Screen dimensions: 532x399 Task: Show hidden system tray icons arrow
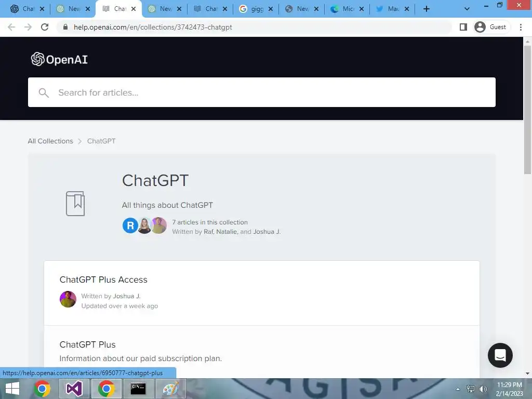[458, 389]
